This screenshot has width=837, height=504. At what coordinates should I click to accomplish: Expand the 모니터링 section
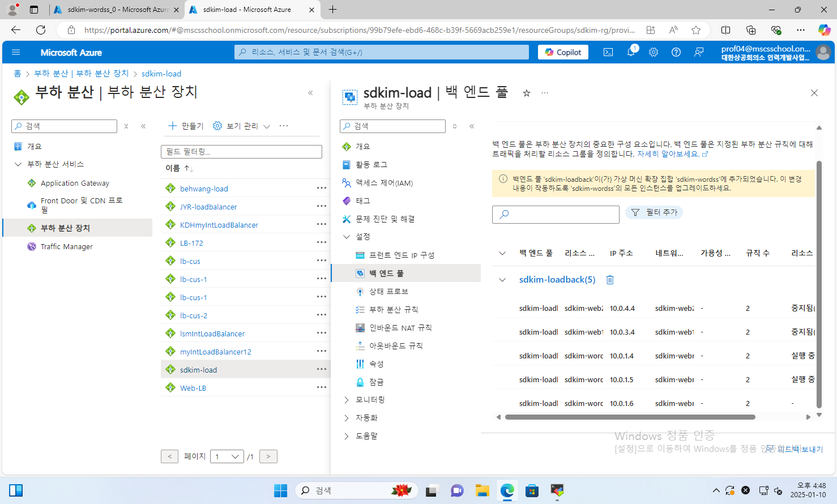click(347, 400)
